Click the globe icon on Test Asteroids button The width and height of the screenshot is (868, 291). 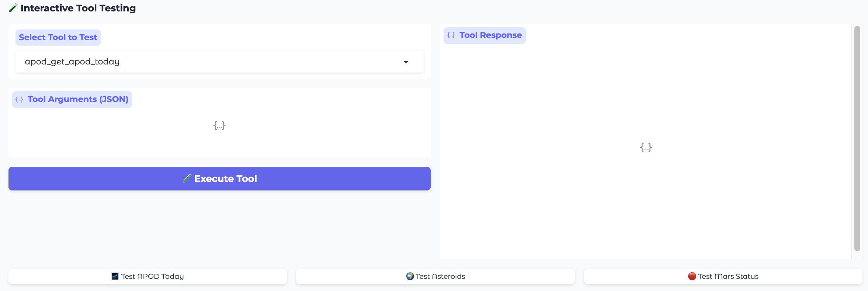pyautogui.click(x=410, y=276)
